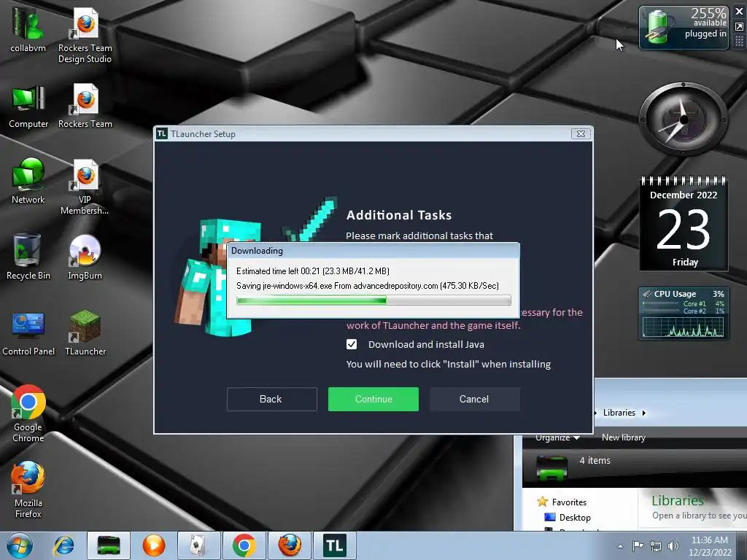Close the TLauncher Setup window
This screenshot has height=560, width=747.
581,134
